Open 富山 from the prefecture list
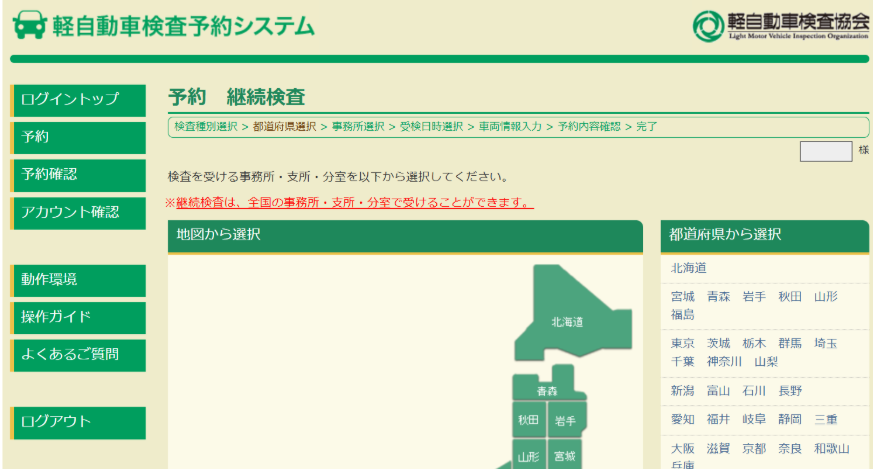Image resolution: width=873 pixels, height=469 pixels. point(718,390)
